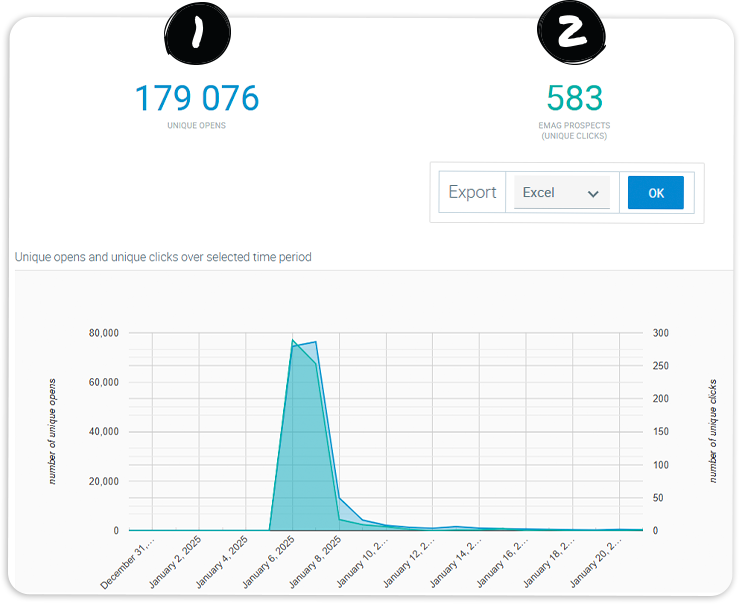Click the Export label
740x604 pixels.
(472, 193)
